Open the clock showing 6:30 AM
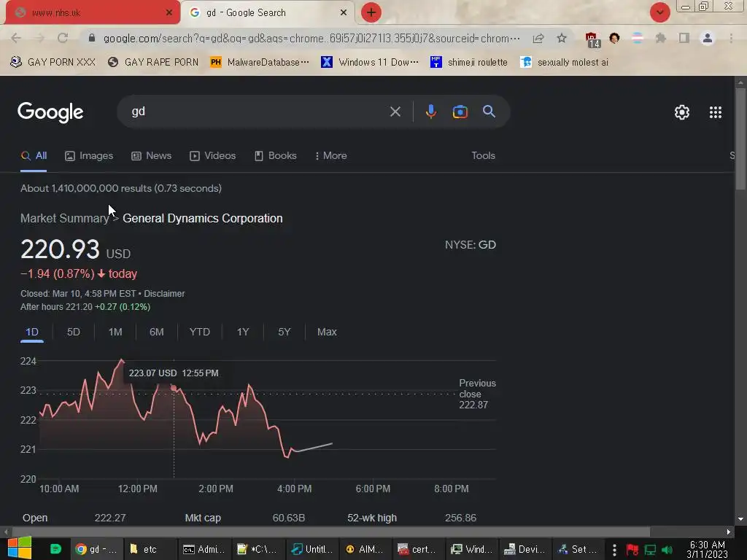The height and width of the screenshot is (560, 747). tap(708, 550)
